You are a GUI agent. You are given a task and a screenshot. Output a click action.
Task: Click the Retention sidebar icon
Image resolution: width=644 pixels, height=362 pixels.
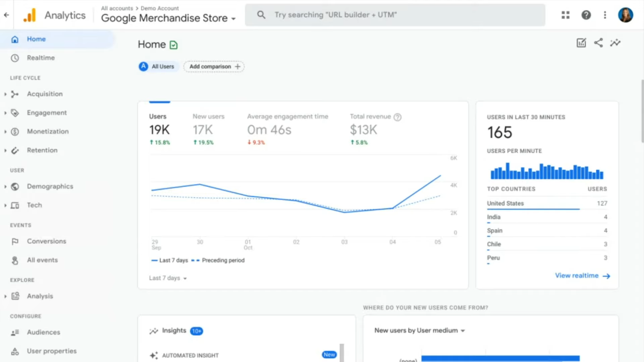coord(15,150)
